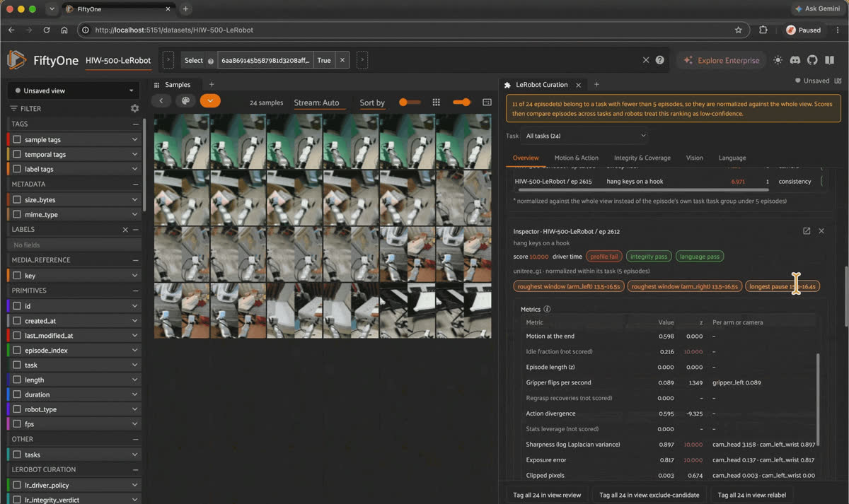The image size is (849, 504).
Task: Switch the theme with the sun icon
Action: pos(778,60)
